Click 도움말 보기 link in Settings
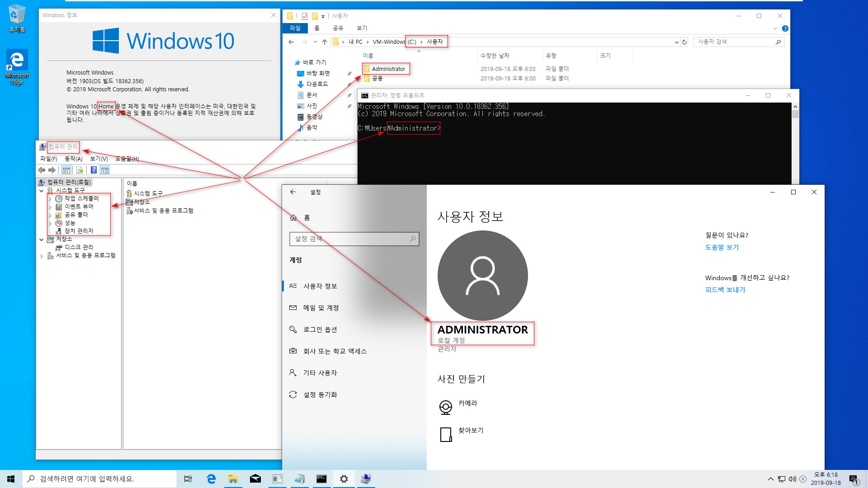This screenshot has height=488, width=868. pos(722,247)
